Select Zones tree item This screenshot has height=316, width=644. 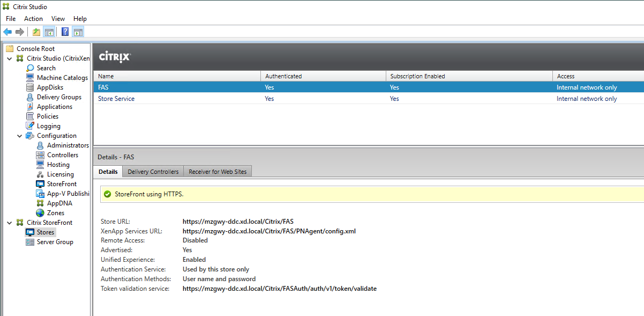[56, 213]
